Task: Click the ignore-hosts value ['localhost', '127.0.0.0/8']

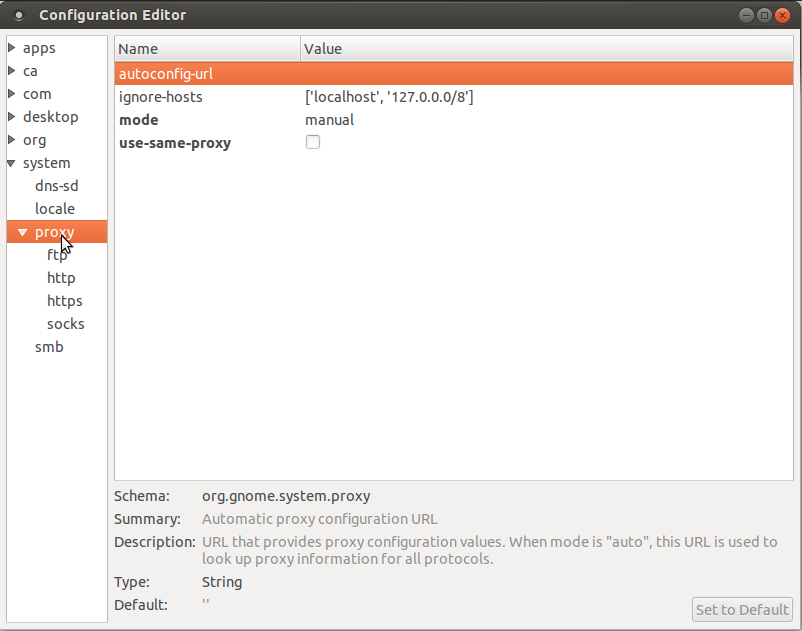Action: [389, 97]
